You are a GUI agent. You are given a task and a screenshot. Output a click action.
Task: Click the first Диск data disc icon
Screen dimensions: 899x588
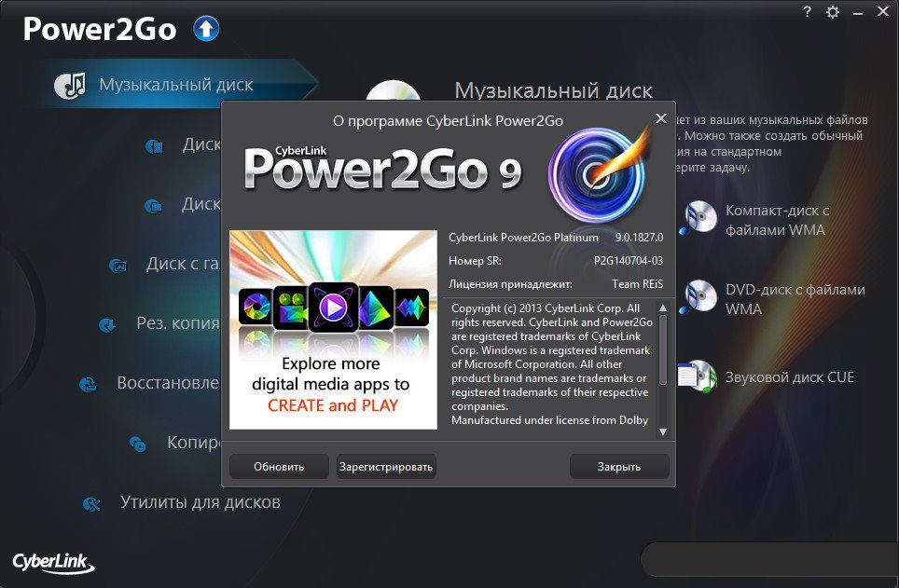click(x=154, y=146)
